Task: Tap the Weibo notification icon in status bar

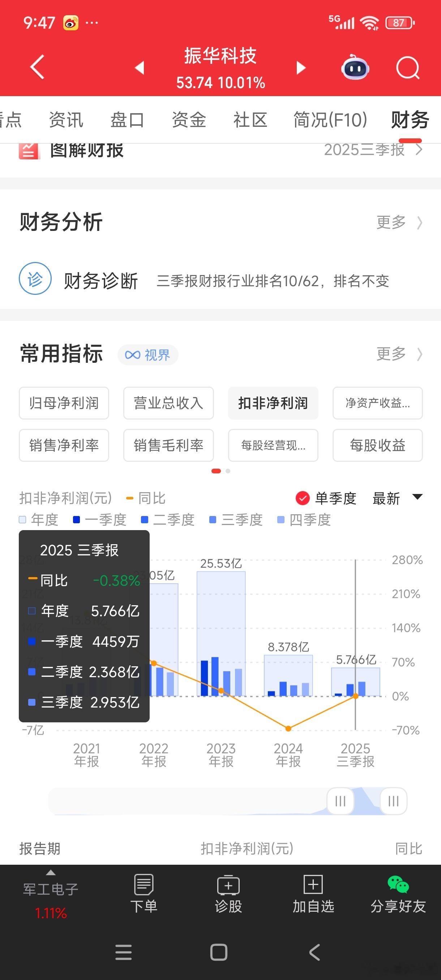Action: pos(71,23)
